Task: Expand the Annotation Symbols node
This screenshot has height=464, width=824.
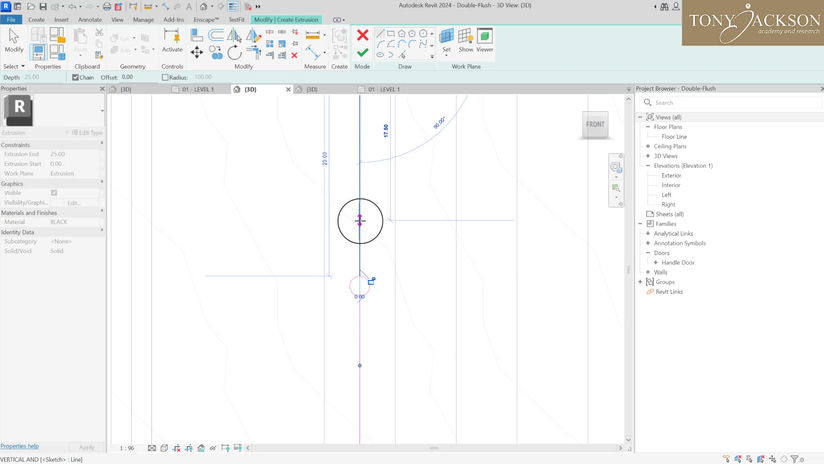Action: [648, 243]
